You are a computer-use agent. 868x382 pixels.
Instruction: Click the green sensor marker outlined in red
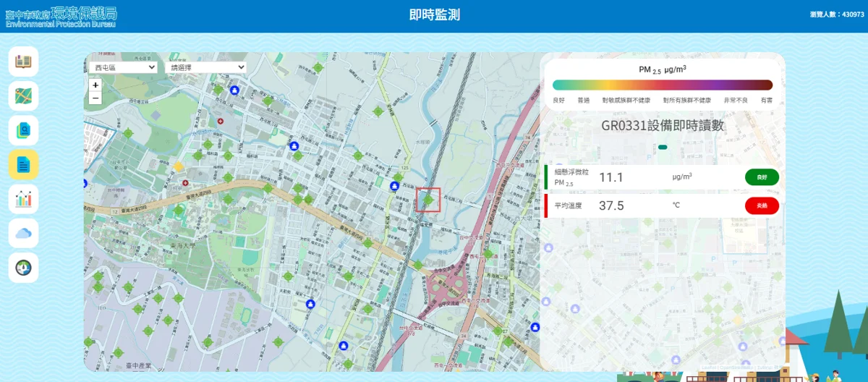pos(428,200)
